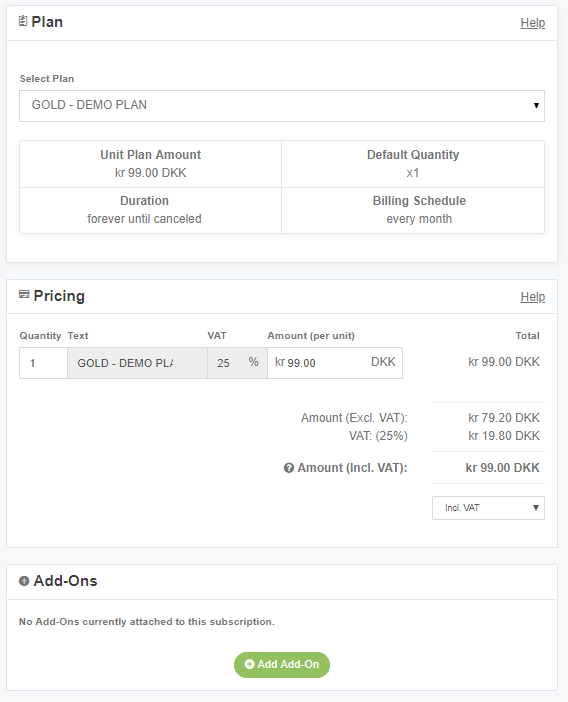Image resolution: width=568 pixels, height=702 pixels.
Task: Open Help link in Plan section
Action: point(533,23)
